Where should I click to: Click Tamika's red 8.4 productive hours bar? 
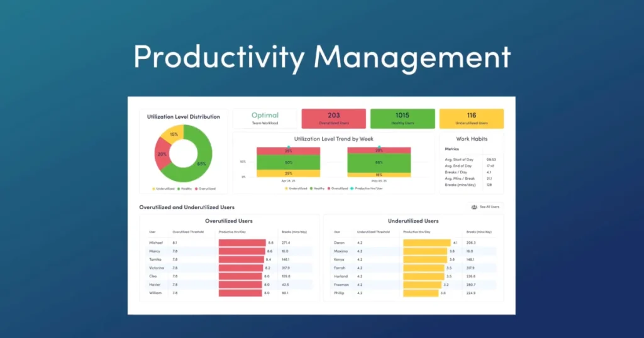pos(241,259)
